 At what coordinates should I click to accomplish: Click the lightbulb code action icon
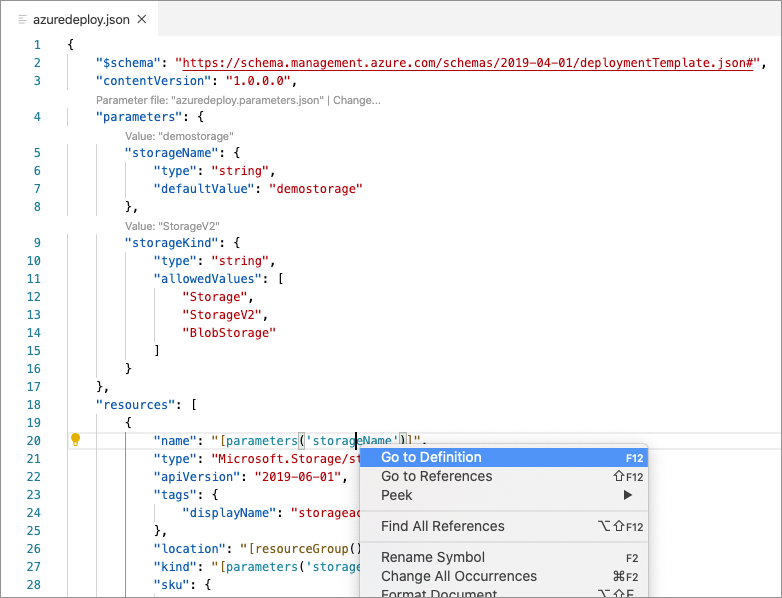(75, 439)
